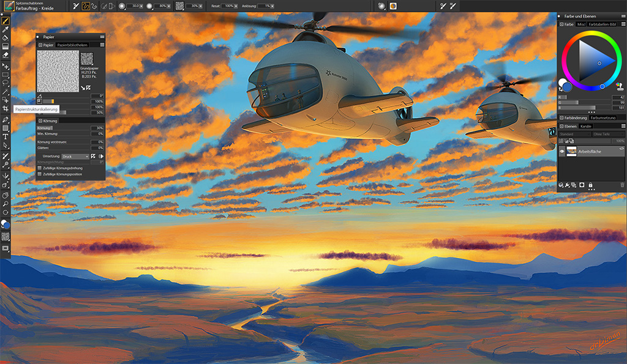The height and width of the screenshot is (364, 627).
Task: Select the Arbeitsfläche layer row
Action: click(x=591, y=152)
